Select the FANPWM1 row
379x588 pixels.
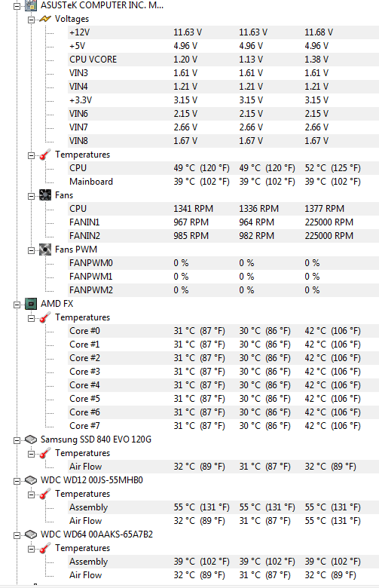pyautogui.click(x=224, y=277)
